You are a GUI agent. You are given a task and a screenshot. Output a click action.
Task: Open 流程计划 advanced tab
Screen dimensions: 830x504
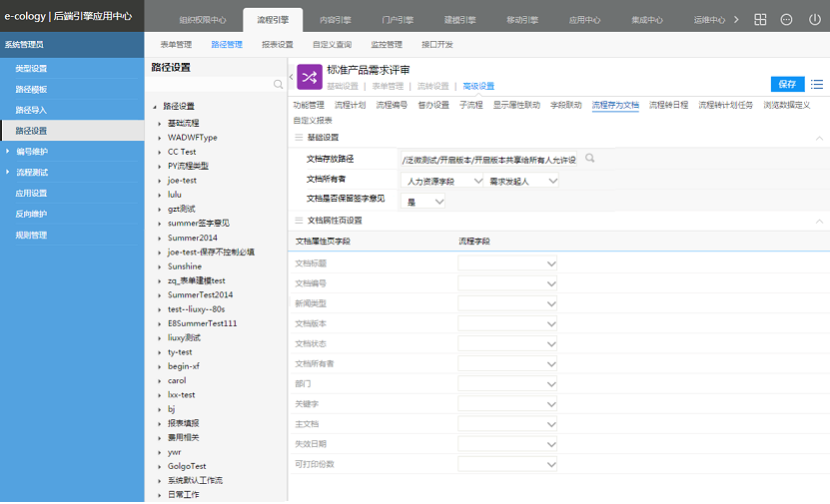[350, 105]
